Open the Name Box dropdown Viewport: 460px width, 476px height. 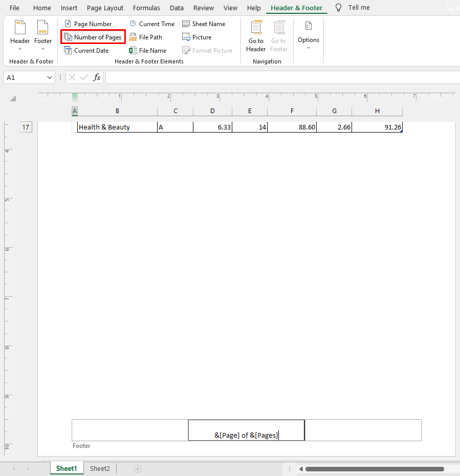tap(49, 77)
